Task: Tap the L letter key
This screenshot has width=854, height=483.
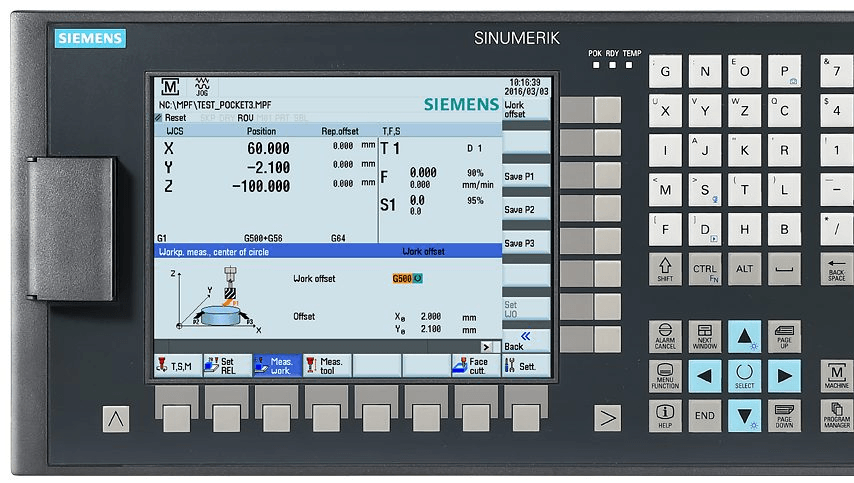Action: [784, 190]
